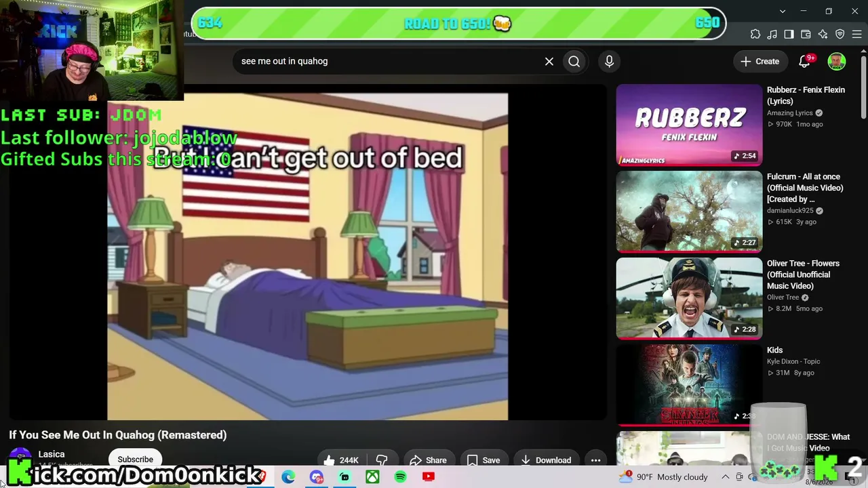Viewport: 868px width, 488px height.
Task: Open Fulcrum All at once thumbnail
Action: coord(689,211)
